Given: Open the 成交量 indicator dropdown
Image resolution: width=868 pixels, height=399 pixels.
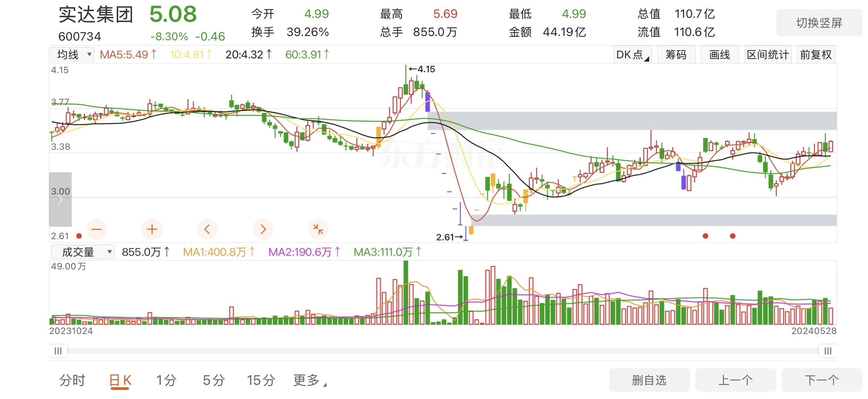Looking at the screenshot, I should point(83,252).
